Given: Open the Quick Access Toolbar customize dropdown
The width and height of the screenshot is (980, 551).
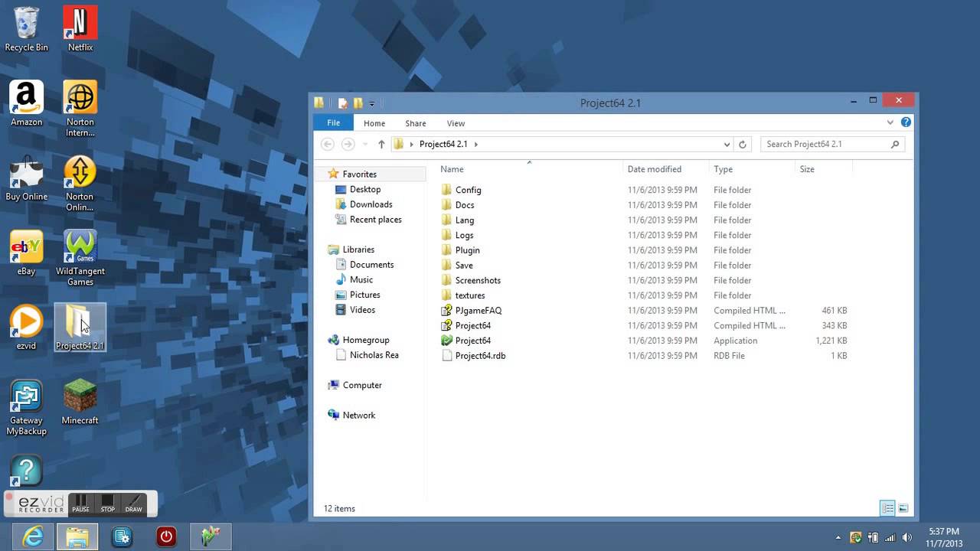Looking at the screenshot, I should 372,103.
